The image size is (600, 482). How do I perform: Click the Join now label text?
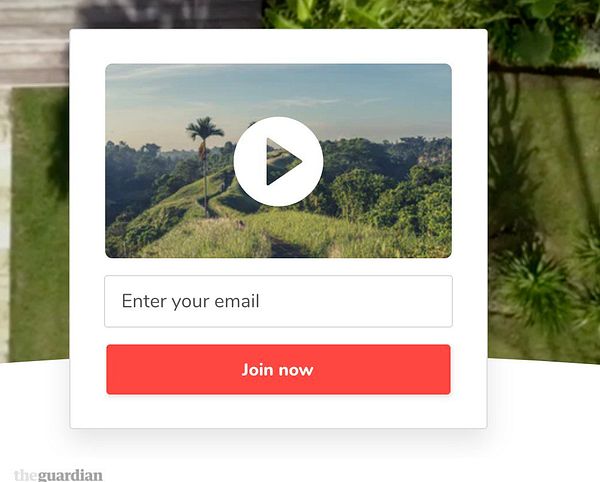point(278,370)
